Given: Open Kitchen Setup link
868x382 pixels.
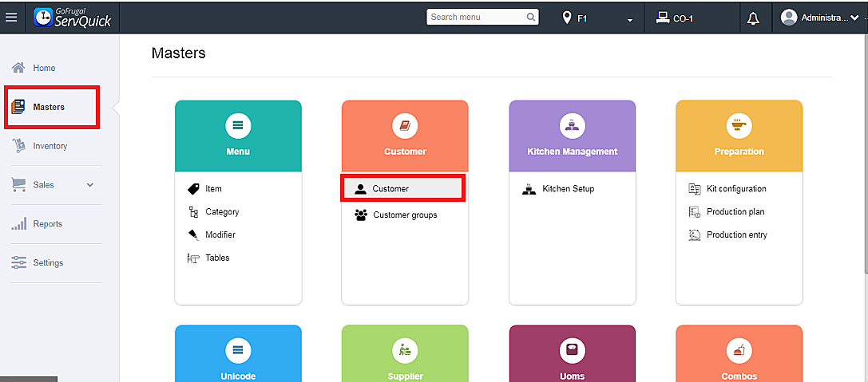Looking at the screenshot, I should pos(568,189).
